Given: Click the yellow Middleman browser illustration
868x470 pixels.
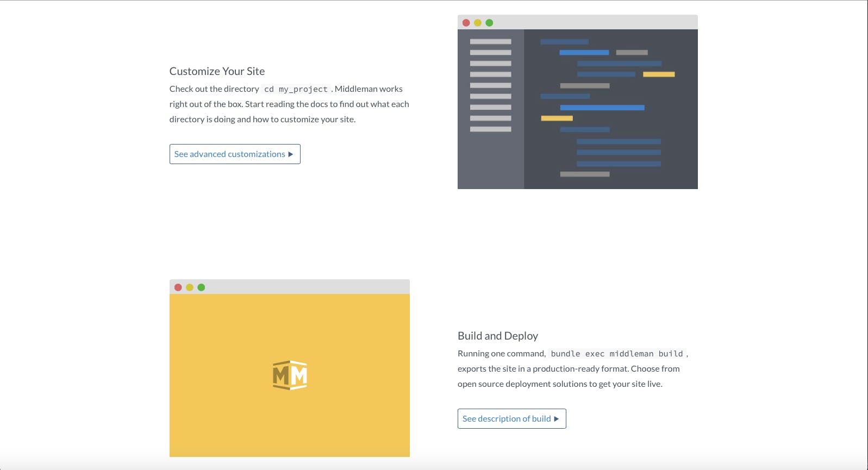Looking at the screenshot, I should coord(290,368).
